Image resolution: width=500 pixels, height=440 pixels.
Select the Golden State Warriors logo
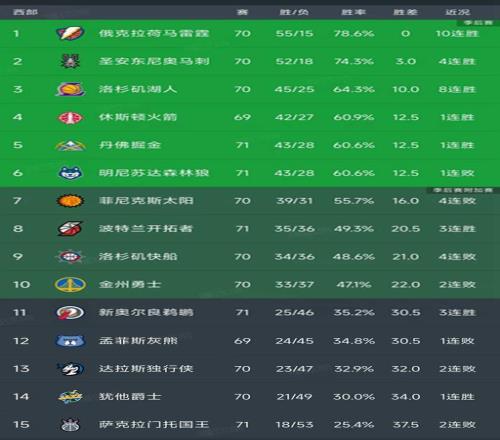pos(70,284)
